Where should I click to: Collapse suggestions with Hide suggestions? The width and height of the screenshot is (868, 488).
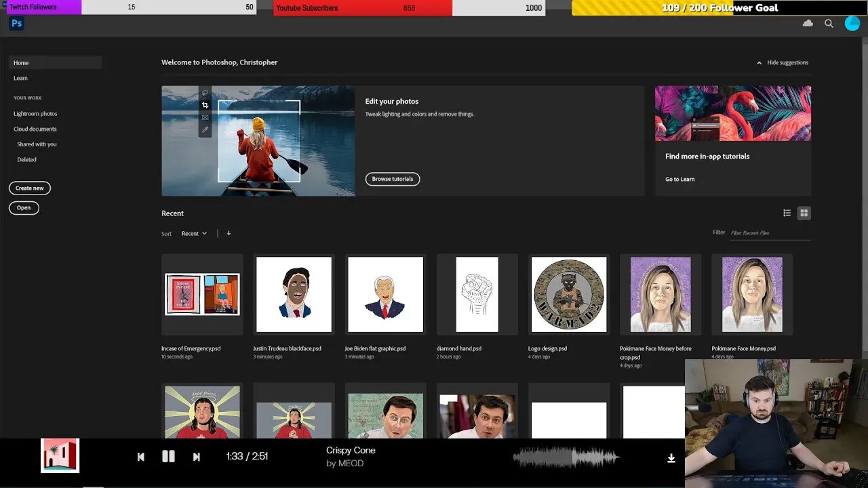783,62
